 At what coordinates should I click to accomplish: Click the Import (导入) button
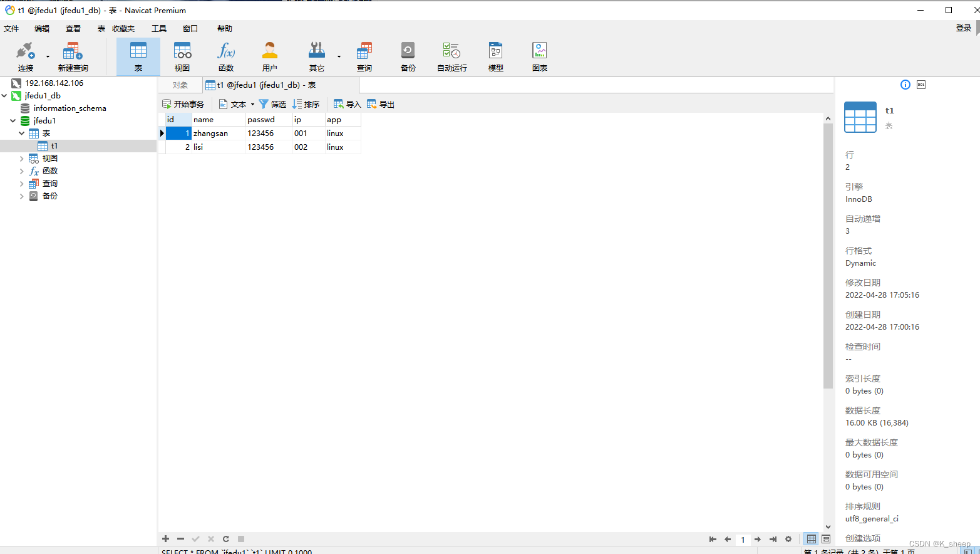(348, 105)
